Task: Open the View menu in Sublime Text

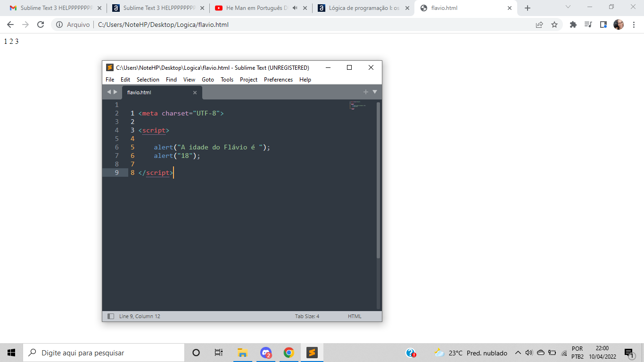Action: (x=189, y=80)
